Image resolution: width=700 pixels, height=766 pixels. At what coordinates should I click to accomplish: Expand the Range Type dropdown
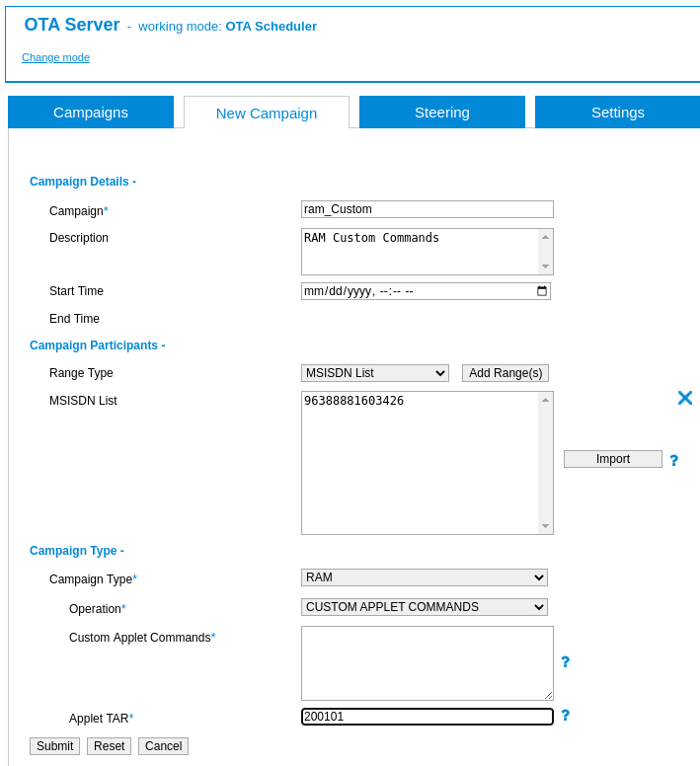374,373
